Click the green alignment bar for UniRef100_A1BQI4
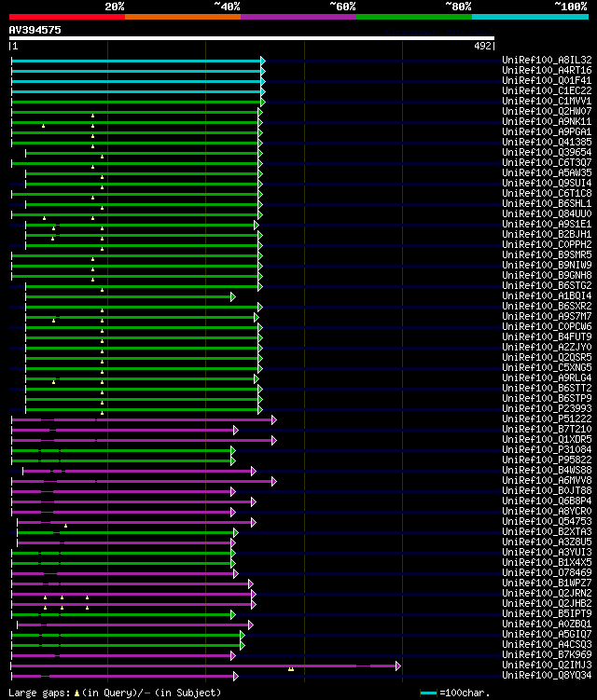597x700 pixels. (128, 297)
